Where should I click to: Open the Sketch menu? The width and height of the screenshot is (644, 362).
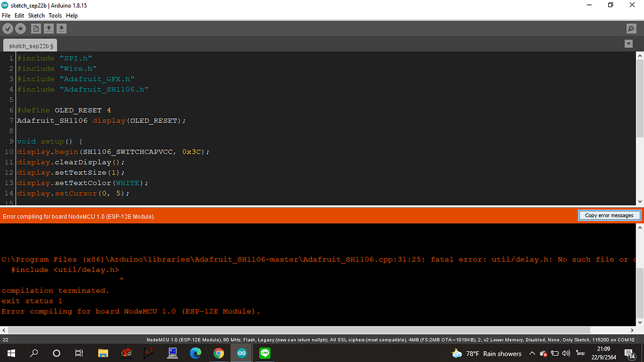[x=36, y=15]
